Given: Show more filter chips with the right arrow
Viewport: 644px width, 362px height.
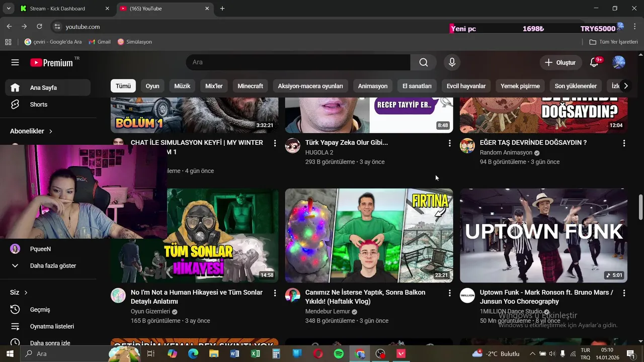Looking at the screenshot, I should tap(625, 86).
